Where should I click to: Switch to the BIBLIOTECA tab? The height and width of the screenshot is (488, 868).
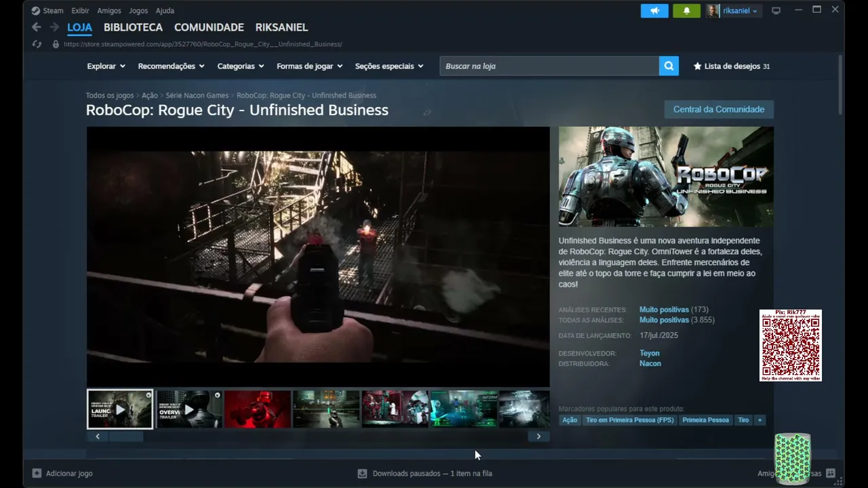click(x=133, y=27)
